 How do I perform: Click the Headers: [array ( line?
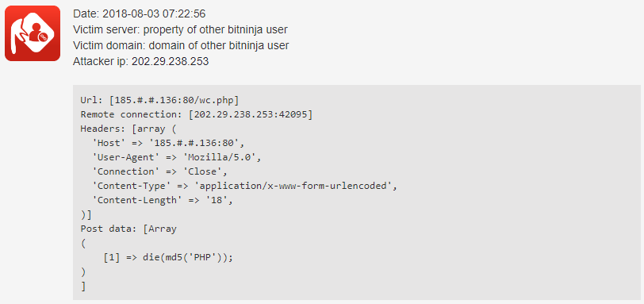pos(128,129)
